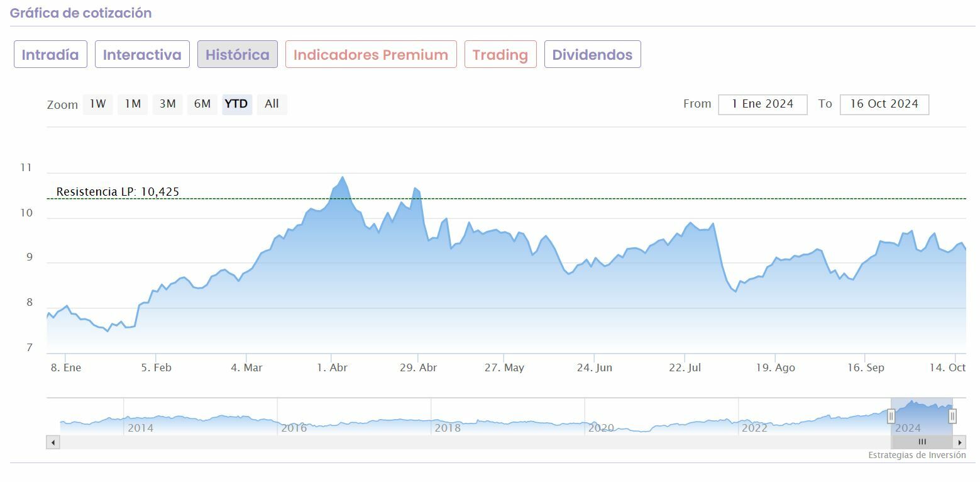Screen dimensions: 980x482
Task: Select the 3M zoom range
Action: click(x=167, y=104)
